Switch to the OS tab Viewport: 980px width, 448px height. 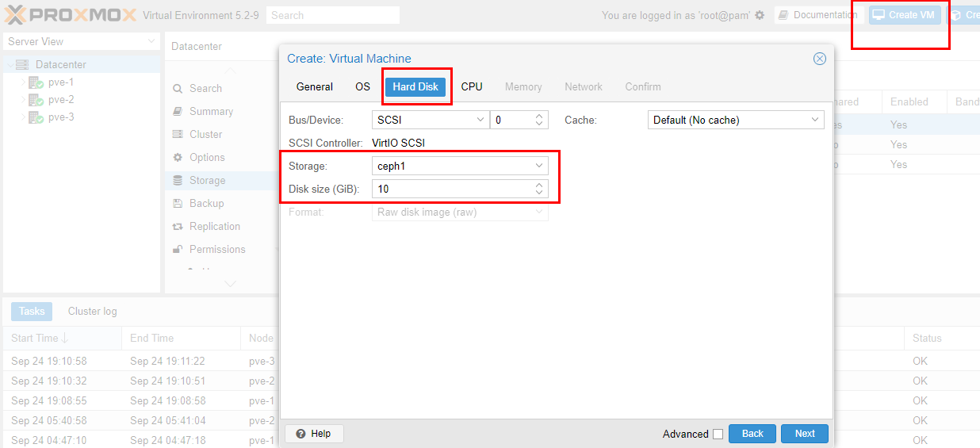pos(362,87)
